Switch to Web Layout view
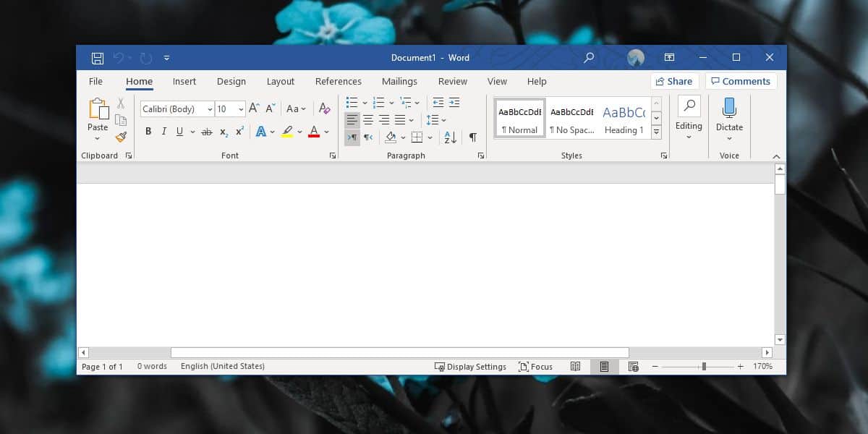The width and height of the screenshot is (868, 434). click(634, 367)
